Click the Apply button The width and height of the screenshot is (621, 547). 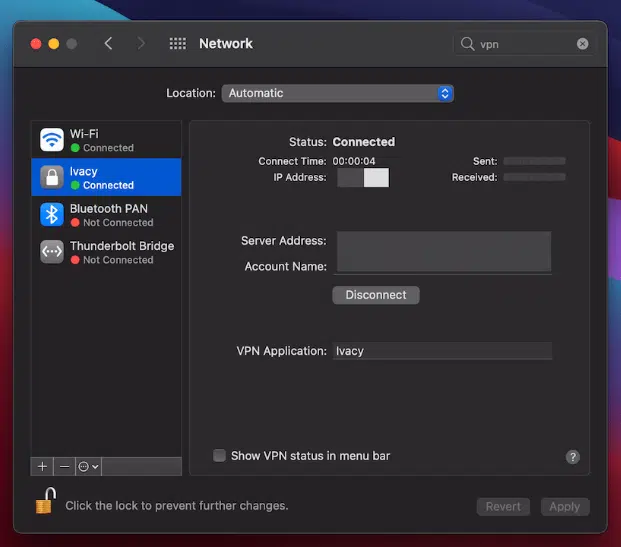(565, 507)
